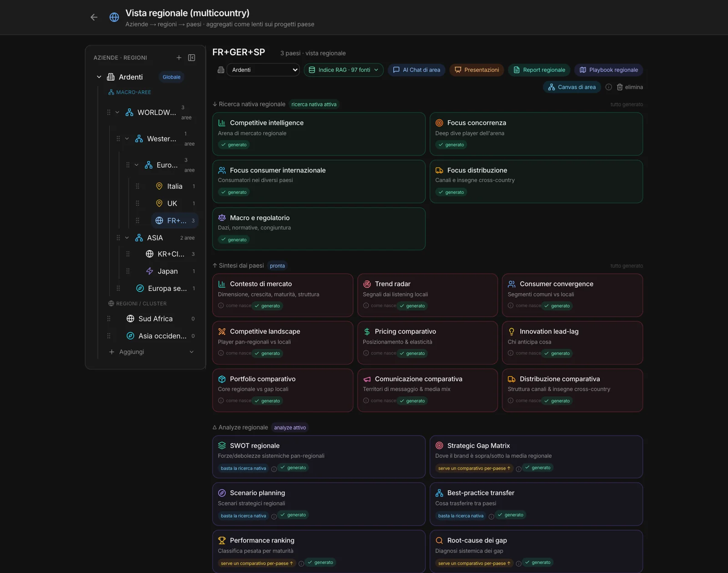Select Europa se... in the tree
Viewport: 728px width, 573px height.
167,288
